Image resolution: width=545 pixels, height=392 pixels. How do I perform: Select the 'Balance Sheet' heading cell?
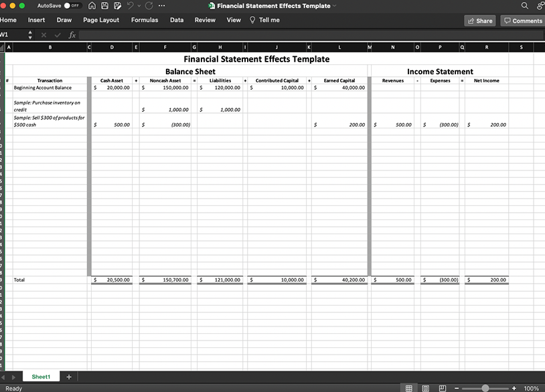[x=190, y=72]
